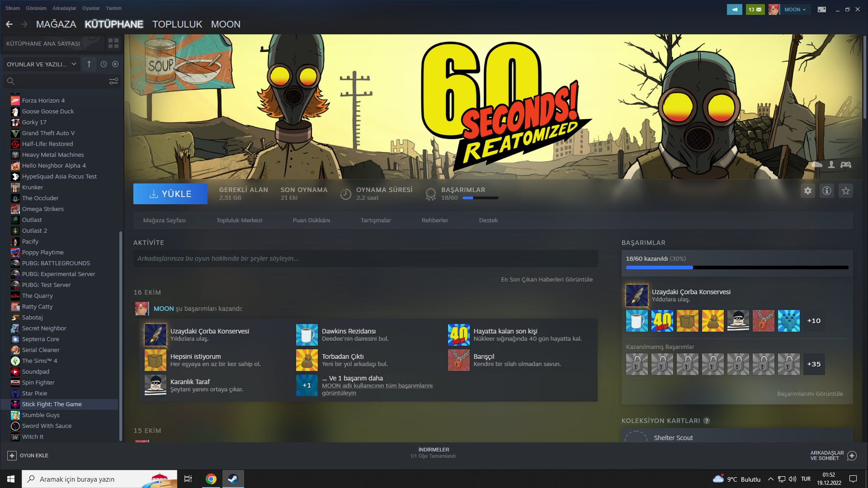868x488 pixels.
Task: Click Barışçıl achievement icon
Action: tap(459, 360)
